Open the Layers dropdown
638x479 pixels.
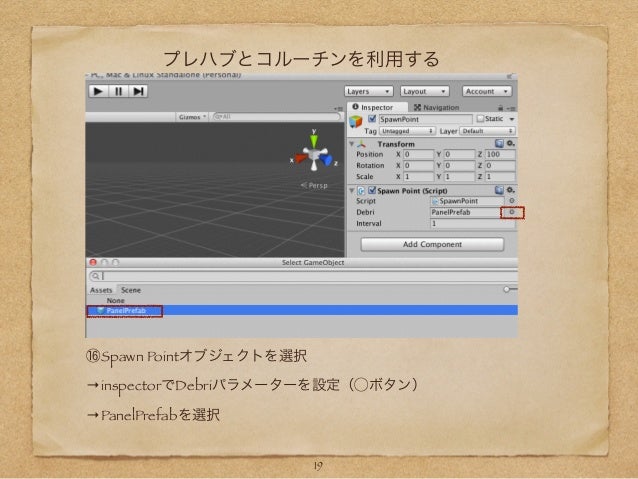coord(369,92)
